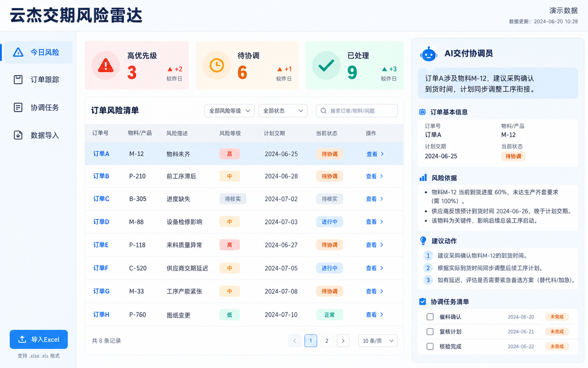This screenshot has width=588, height=368.
Task: Open the 全部状态 filter dropdown
Action: tap(283, 111)
